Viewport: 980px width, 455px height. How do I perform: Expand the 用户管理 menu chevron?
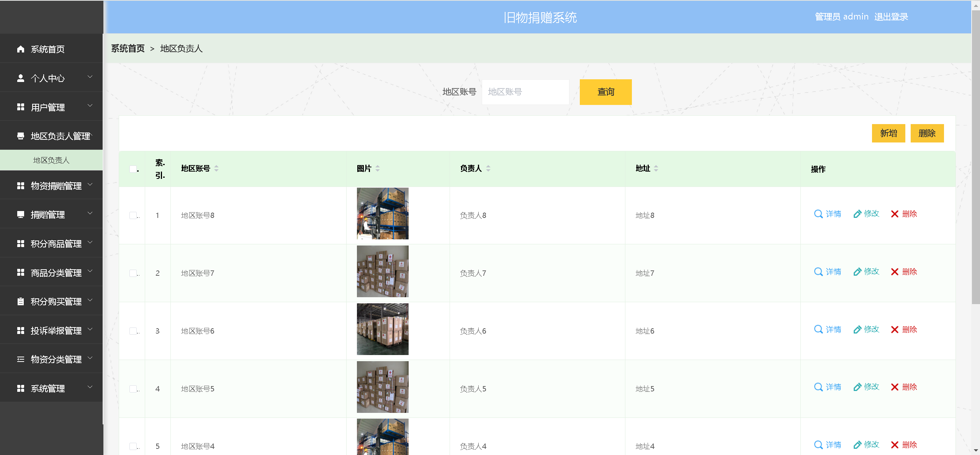click(90, 105)
